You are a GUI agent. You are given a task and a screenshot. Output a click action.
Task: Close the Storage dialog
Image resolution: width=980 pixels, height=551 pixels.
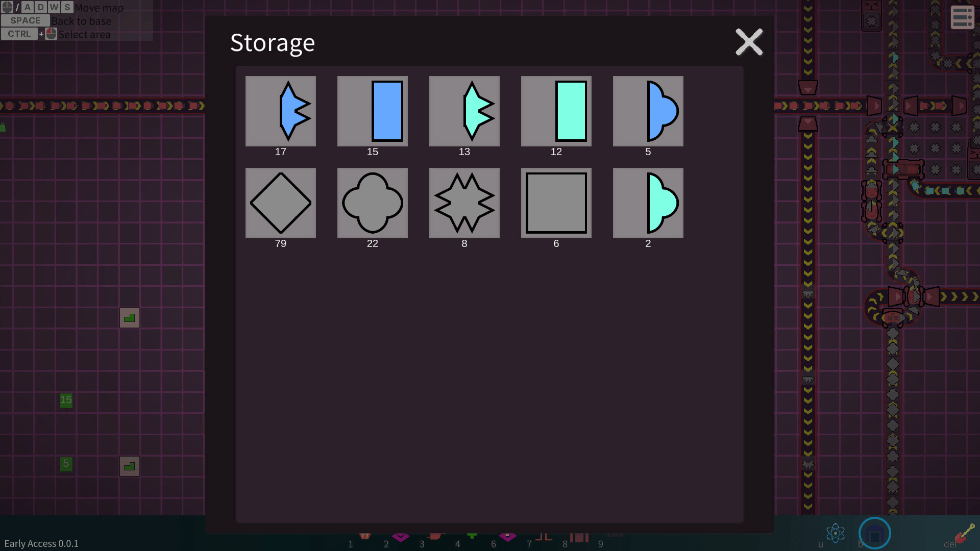pyautogui.click(x=749, y=42)
